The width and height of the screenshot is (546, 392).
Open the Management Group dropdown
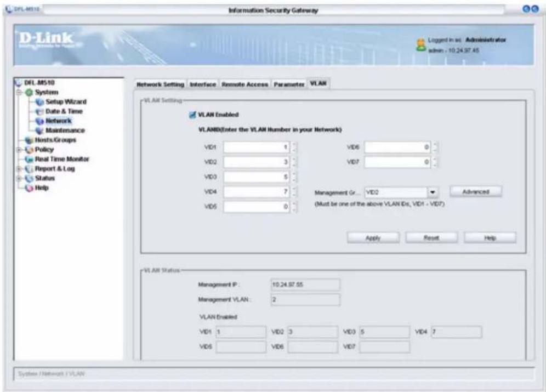point(433,192)
